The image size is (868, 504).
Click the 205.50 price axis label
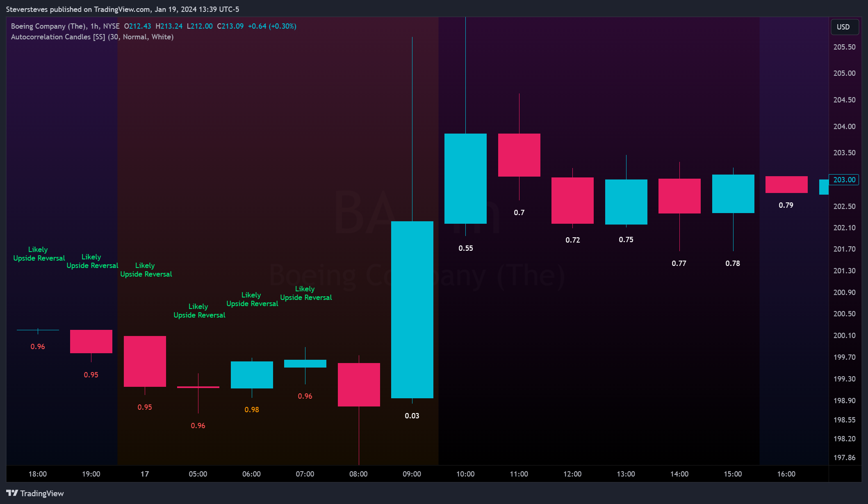(x=845, y=47)
